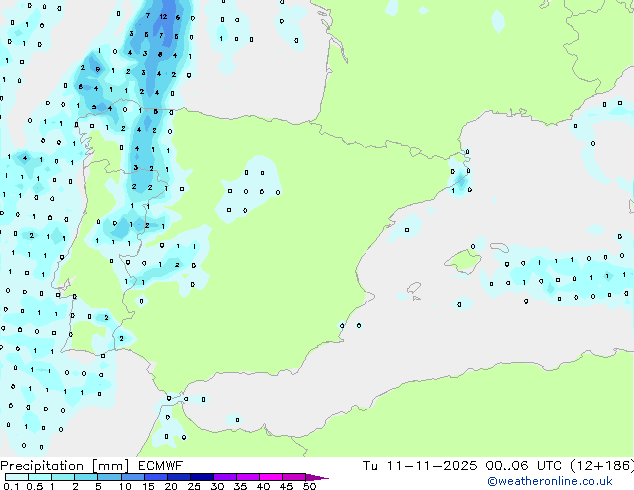Click the '25' legend scale label
Image resolution: width=634 pixels, height=490 pixels.
click(x=194, y=486)
